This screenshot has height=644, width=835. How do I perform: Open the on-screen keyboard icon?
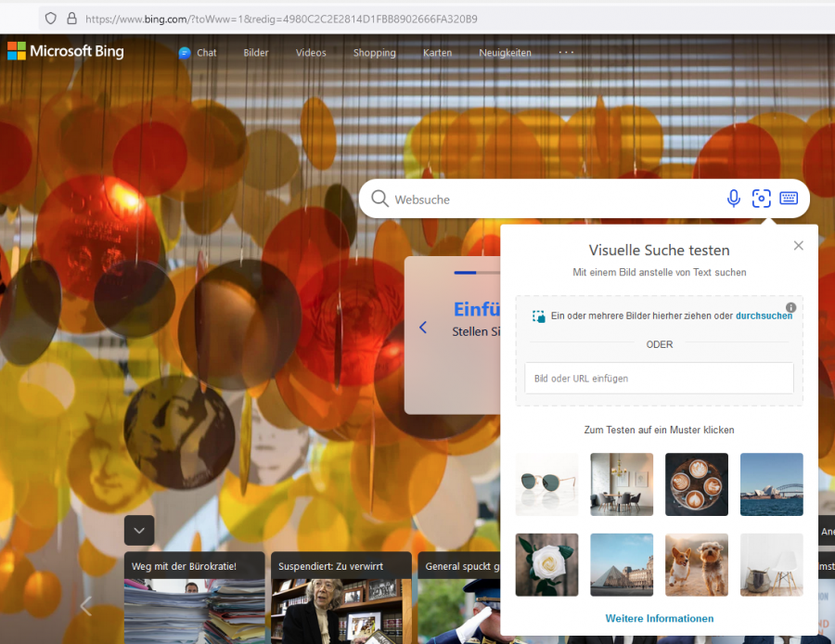coord(789,199)
